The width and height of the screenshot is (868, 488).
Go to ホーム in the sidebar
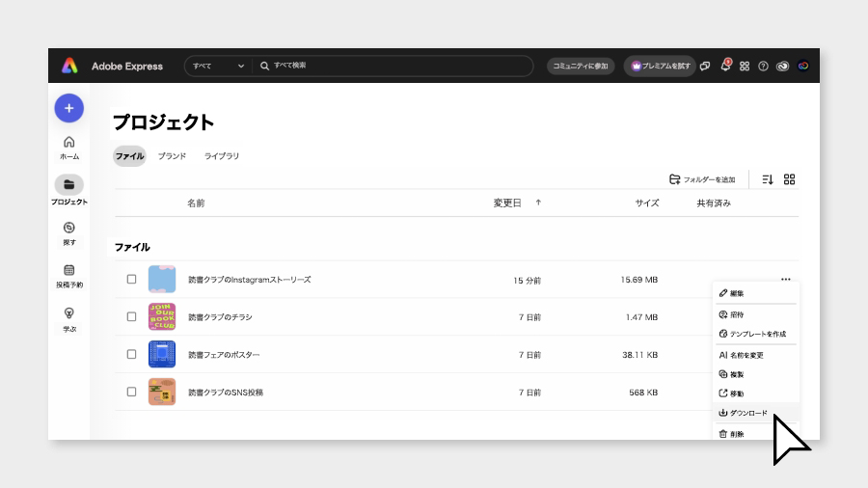click(69, 149)
